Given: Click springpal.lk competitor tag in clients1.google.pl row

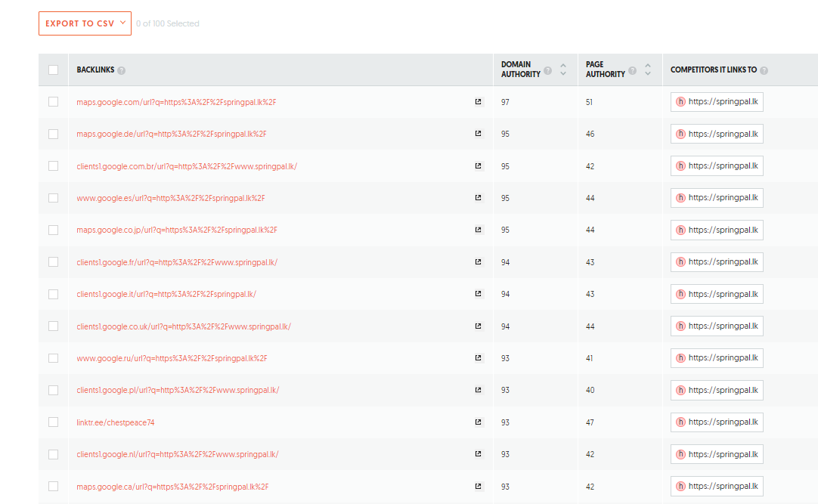Looking at the screenshot, I should [x=717, y=390].
